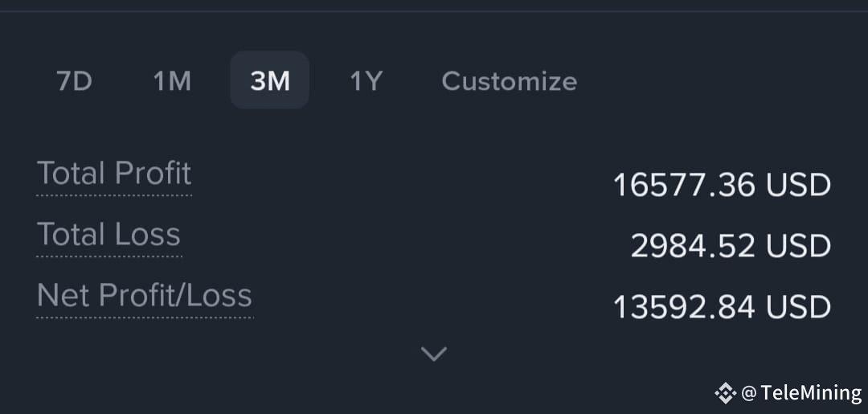Click the @ symbol before TeleMining
The width and height of the screenshot is (868, 414).
point(749,394)
